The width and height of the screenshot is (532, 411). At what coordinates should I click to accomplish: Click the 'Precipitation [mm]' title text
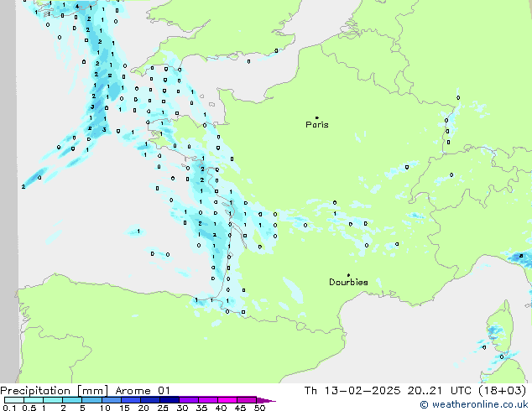(x=54, y=391)
